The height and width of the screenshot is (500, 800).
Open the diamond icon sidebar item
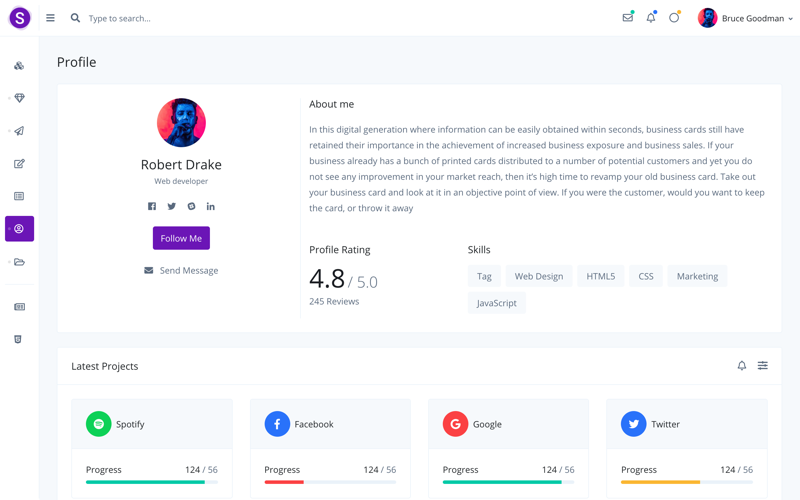click(19, 98)
